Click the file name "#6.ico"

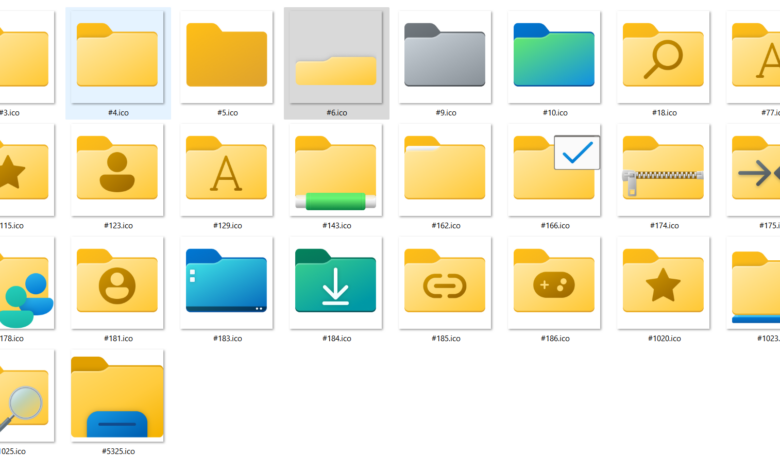pyautogui.click(x=337, y=113)
